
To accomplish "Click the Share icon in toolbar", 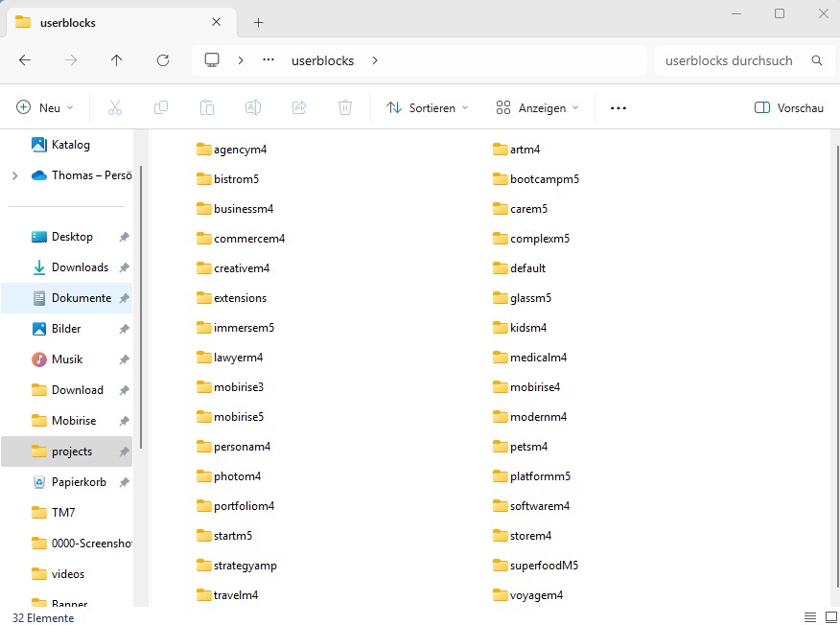I will [299, 108].
